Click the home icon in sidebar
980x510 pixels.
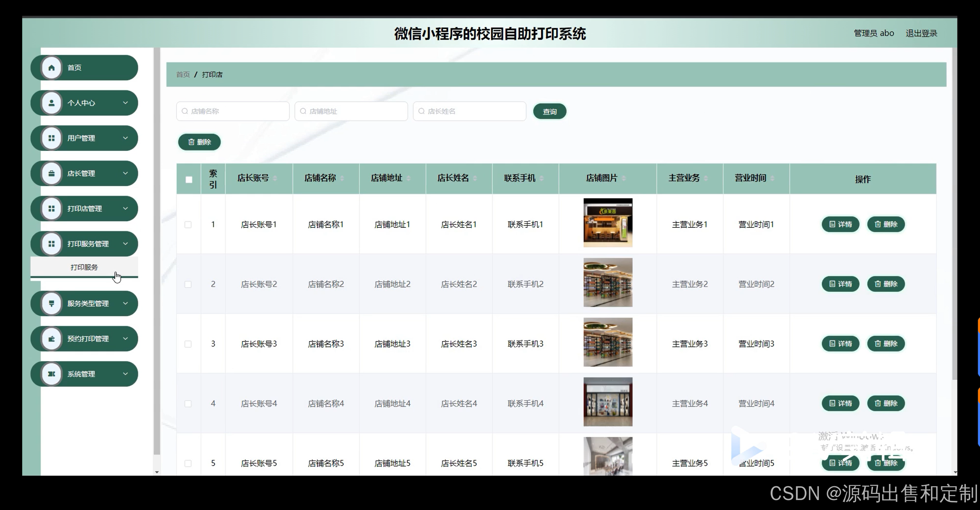52,68
